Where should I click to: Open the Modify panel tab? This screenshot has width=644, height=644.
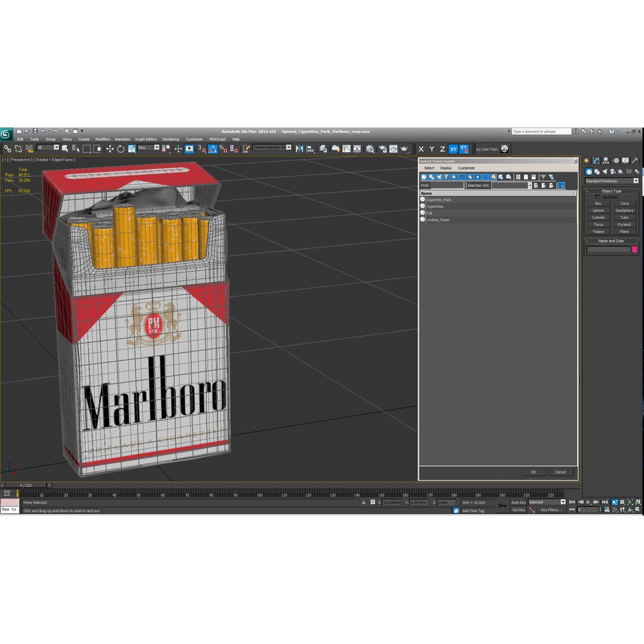pyautogui.click(x=596, y=160)
